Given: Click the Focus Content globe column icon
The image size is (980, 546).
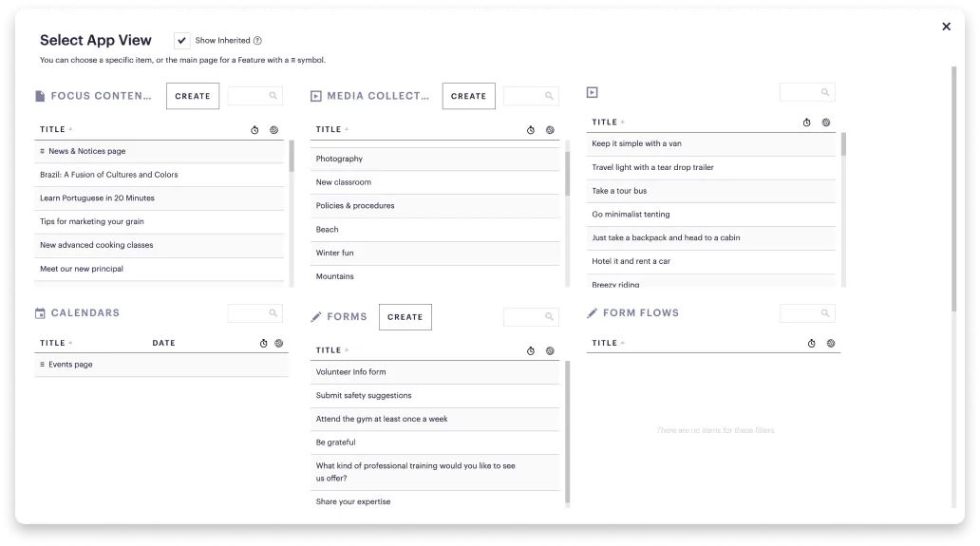Looking at the screenshot, I should point(273,130).
